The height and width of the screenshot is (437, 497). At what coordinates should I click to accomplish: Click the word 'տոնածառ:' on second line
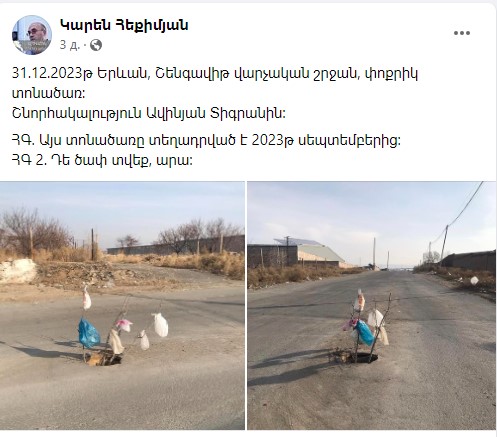click(48, 94)
